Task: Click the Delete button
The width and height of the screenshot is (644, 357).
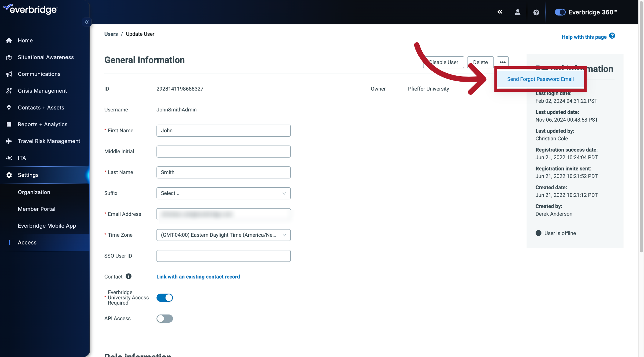Action: click(x=480, y=62)
